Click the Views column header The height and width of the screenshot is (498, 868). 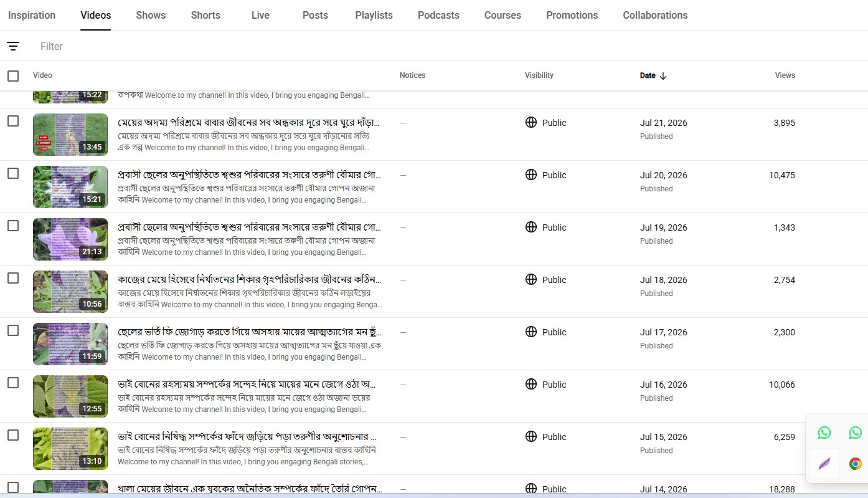tap(785, 75)
